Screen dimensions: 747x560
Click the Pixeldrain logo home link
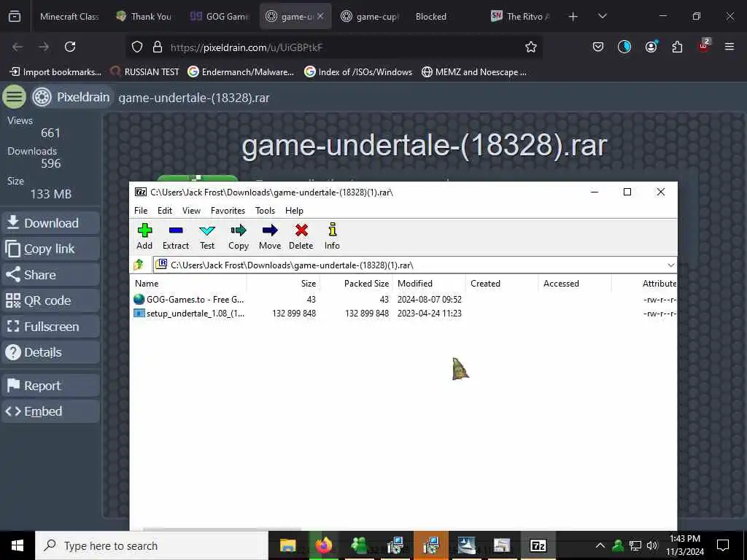click(x=72, y=97)
